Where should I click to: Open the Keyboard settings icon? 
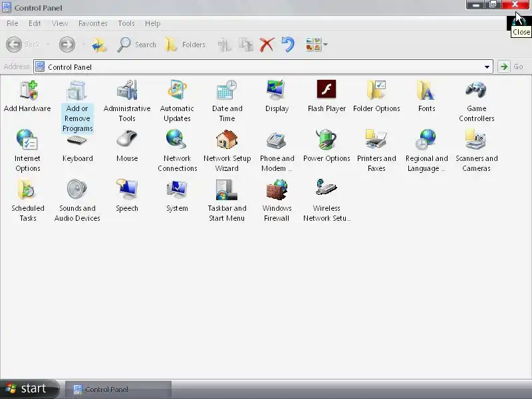click(x=77, y=148)
